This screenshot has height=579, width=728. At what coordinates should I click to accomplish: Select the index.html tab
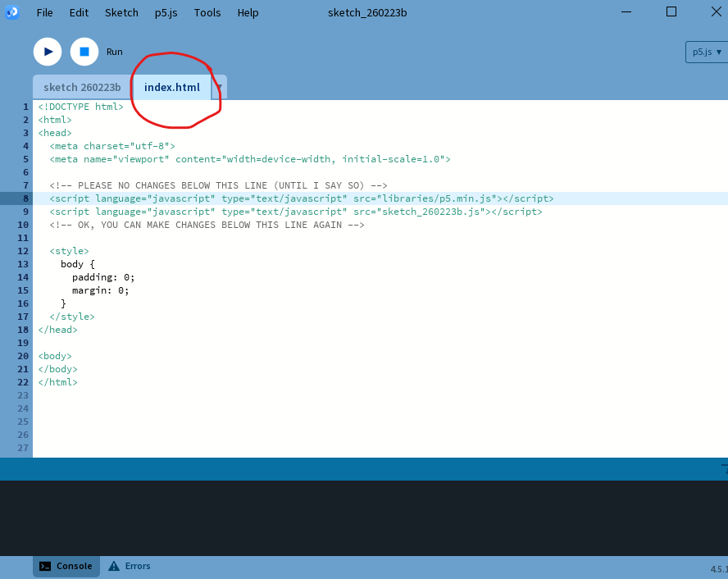171,88
